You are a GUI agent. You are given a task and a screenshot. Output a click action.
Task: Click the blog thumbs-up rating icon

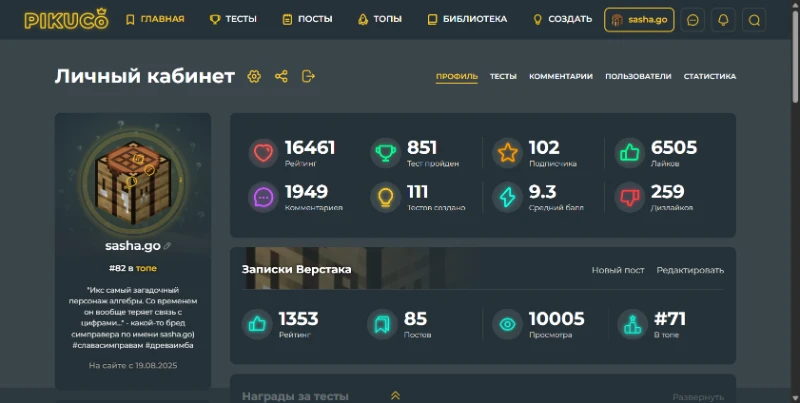tap(257, 324)
